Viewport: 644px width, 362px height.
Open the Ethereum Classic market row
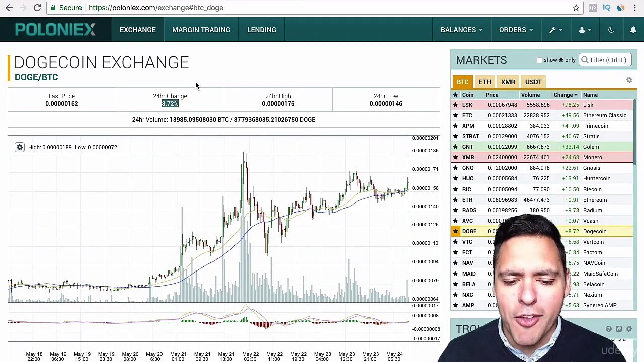tap(541, 115)
